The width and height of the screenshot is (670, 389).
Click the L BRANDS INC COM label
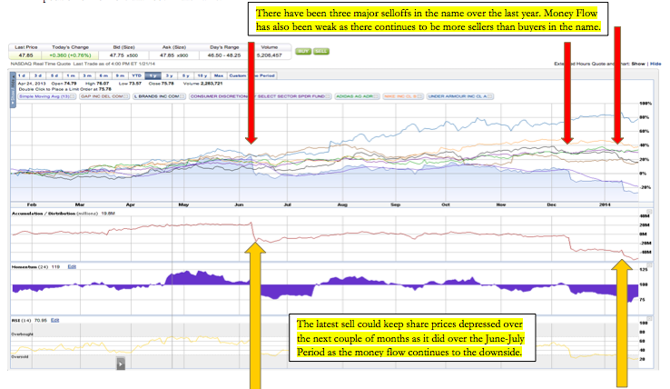[156, 97]
